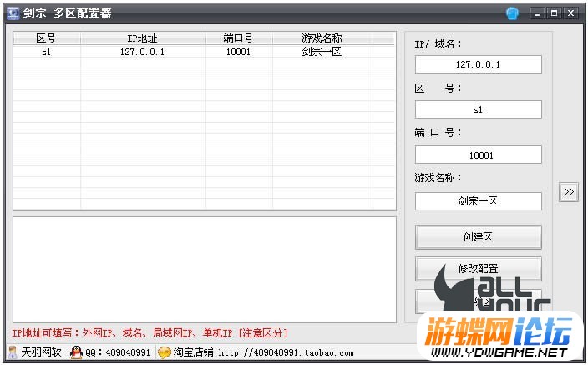Focus the 区号 input field containing s1
Viewport: 588px width, 365px height.
click(478, 109)
